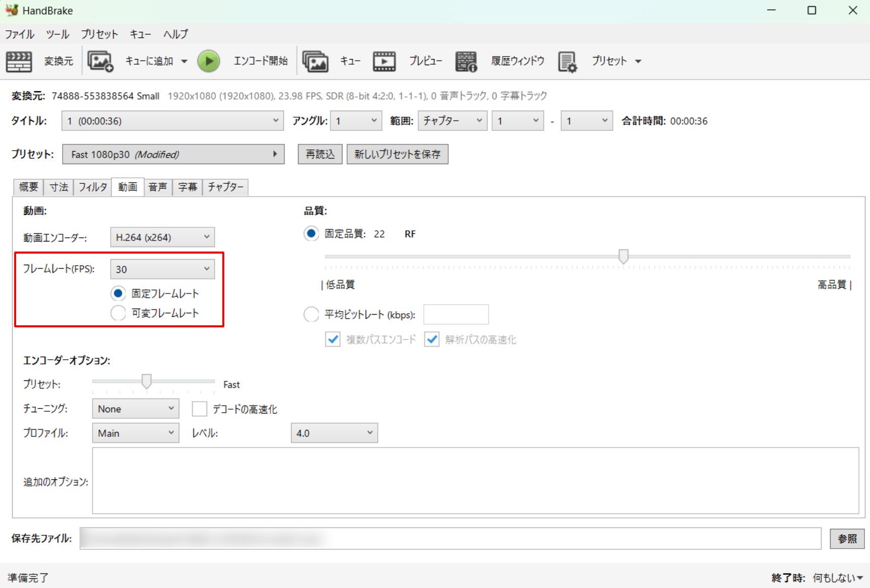Select the 平均ビットレート (kbps) radio button

(x=311, y=314)
